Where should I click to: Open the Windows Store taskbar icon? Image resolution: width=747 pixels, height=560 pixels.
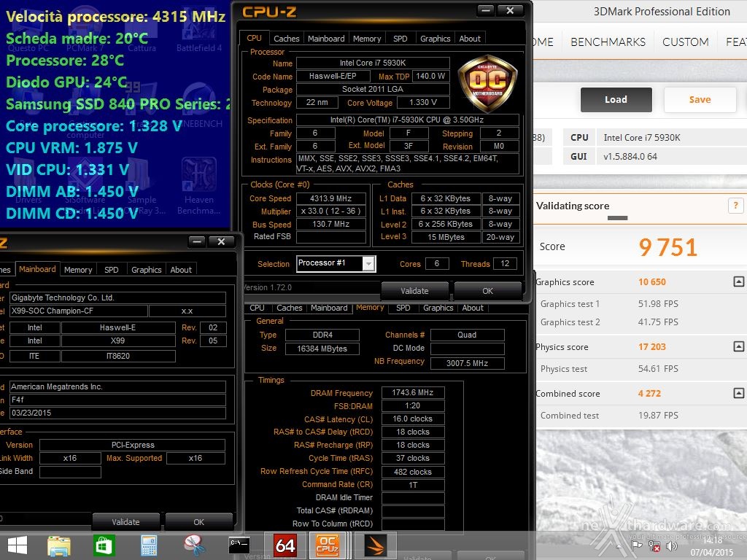(x=104, y=545)
